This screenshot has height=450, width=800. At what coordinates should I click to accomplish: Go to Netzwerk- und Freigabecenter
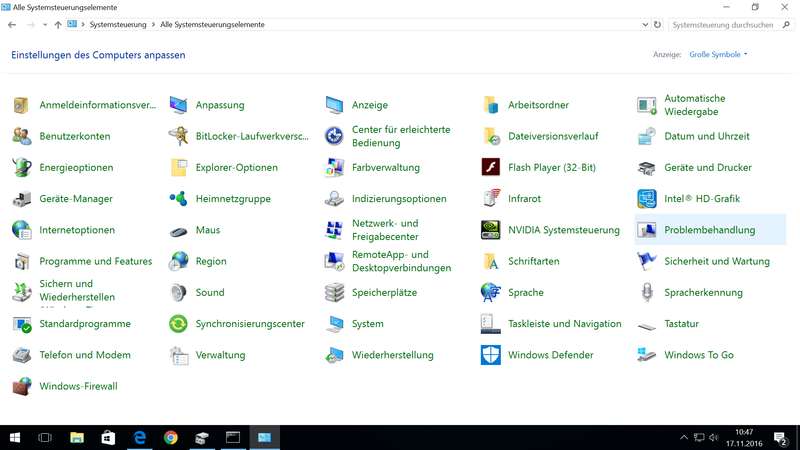coord(385,230)
